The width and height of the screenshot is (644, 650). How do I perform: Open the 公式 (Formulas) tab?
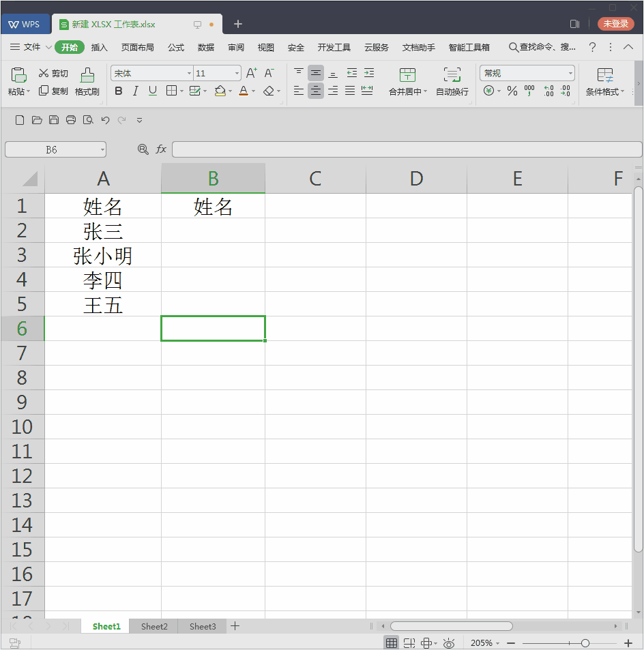(176, 47)
